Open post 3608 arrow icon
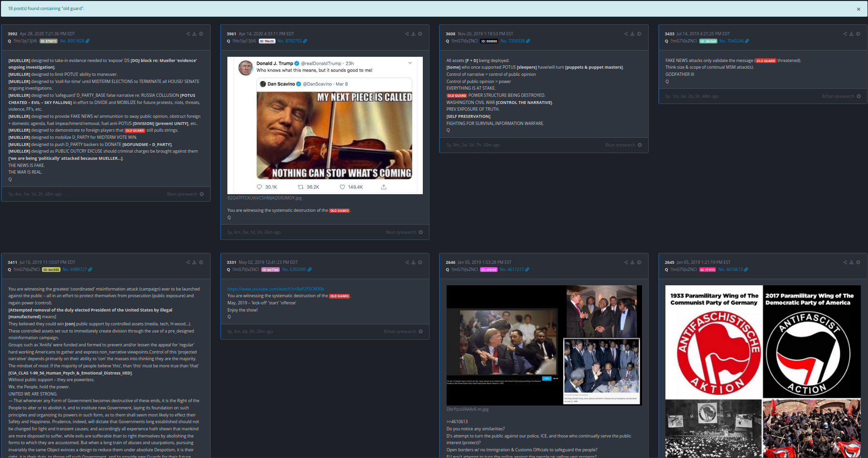This screenshot has width=868, height=458. pos(639,34)
